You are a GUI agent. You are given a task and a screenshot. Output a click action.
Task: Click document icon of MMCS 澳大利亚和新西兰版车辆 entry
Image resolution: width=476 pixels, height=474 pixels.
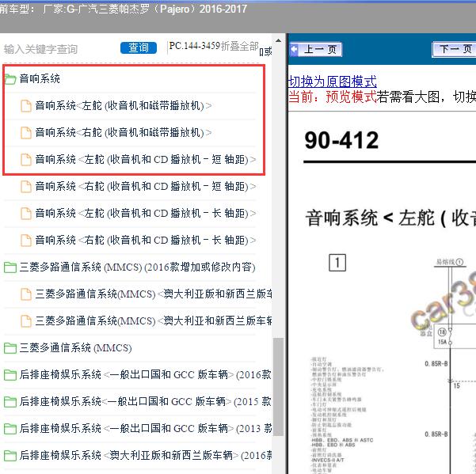click(x=26, y=320)
